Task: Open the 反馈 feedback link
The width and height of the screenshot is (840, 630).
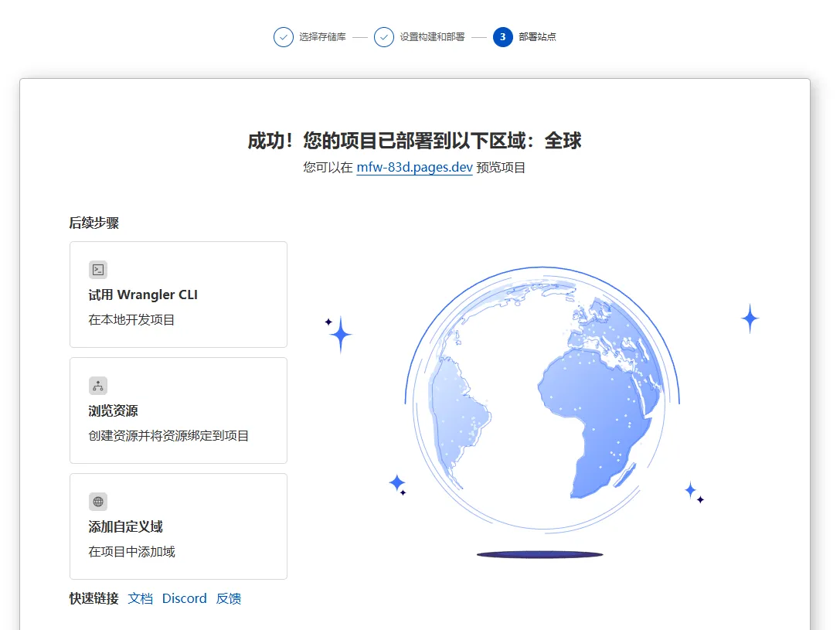Action: pyautogui.click(x=229, y=598)
